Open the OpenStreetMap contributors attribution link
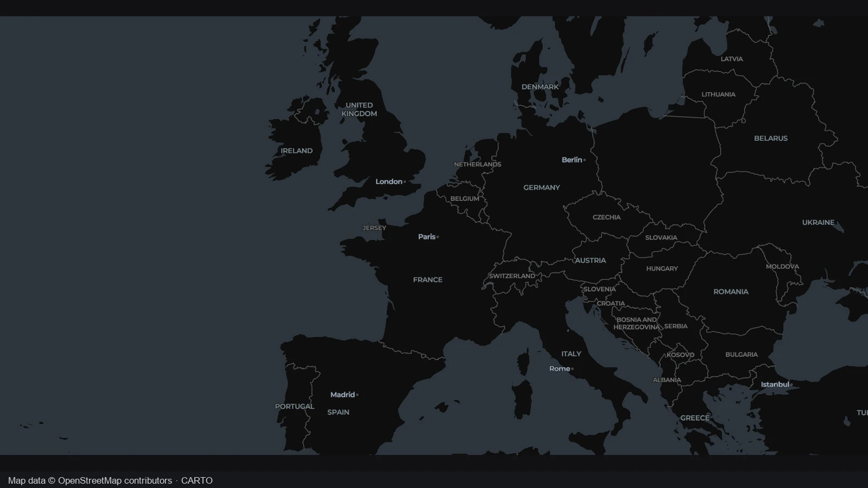The width and height of the screenshot is (868, 488). coord(115,480)
